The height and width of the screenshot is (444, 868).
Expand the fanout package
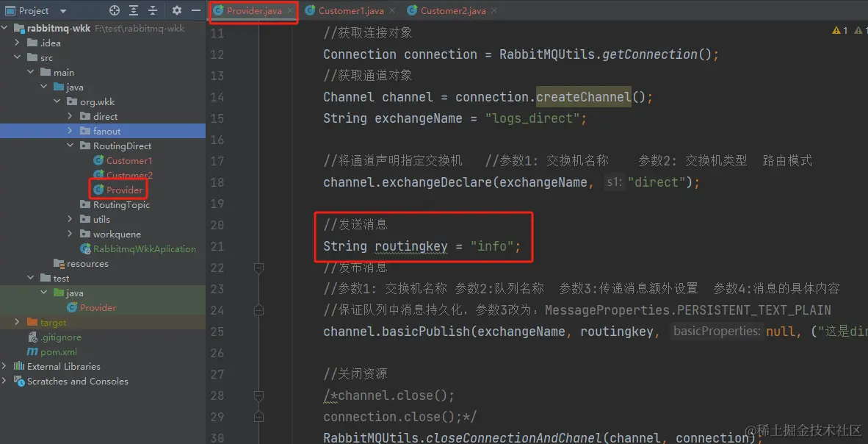(70, 132)
